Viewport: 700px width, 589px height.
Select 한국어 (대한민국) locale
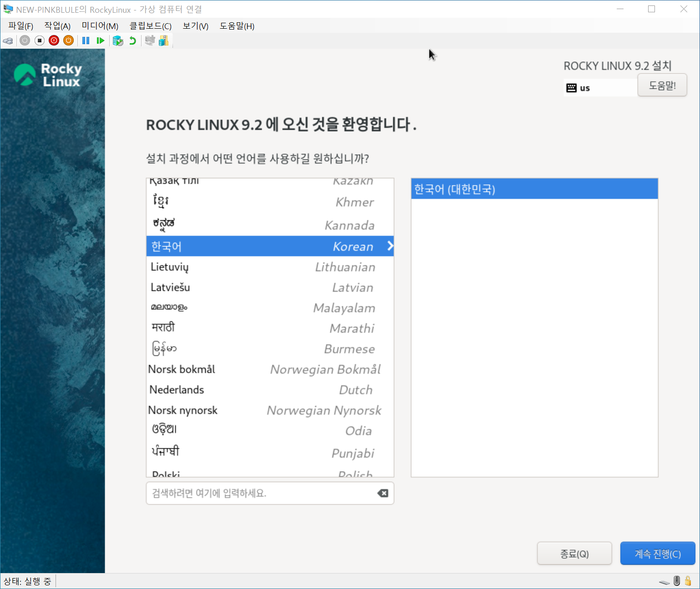click(534, 189)
